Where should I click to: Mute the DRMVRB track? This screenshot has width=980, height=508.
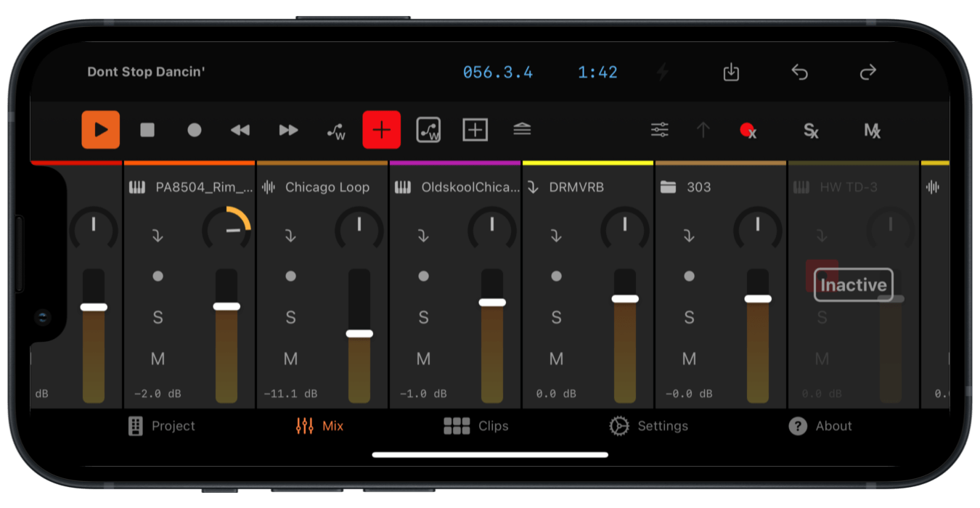pos(556,359)
